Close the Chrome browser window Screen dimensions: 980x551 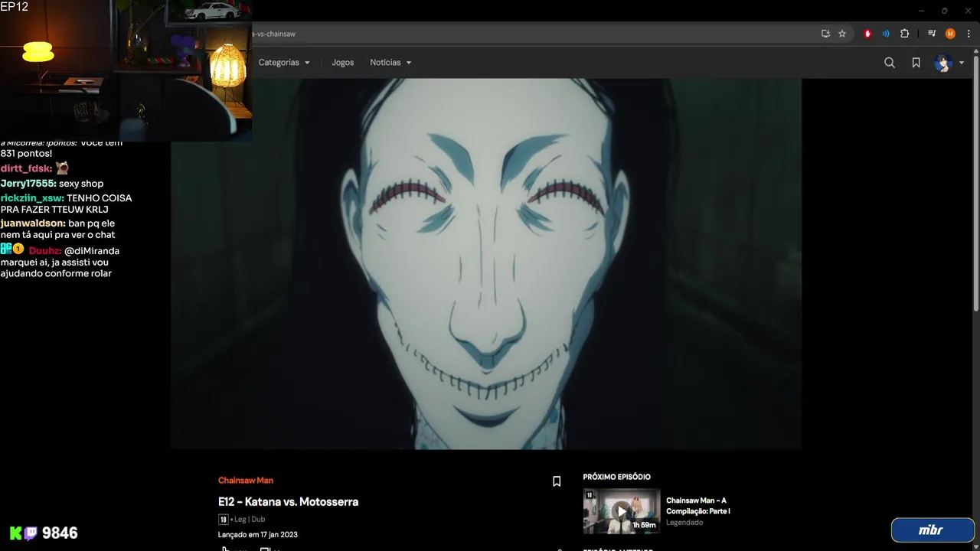pos(967,11)
